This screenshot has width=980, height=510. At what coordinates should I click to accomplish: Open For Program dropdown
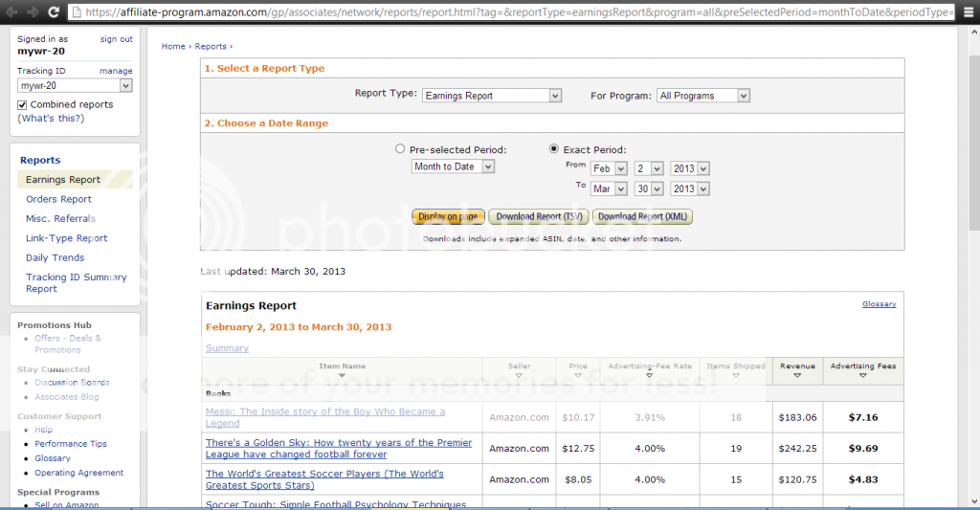pos(703,96)
